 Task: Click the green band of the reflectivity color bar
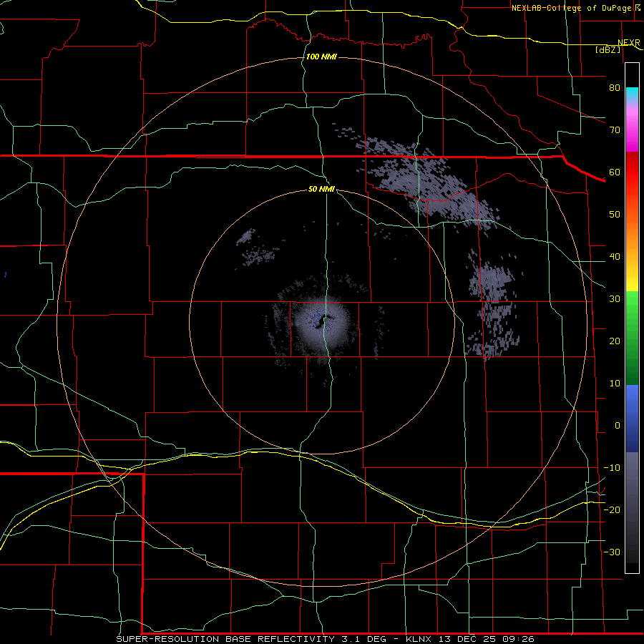pyautogui.click(x=632, y=338)
